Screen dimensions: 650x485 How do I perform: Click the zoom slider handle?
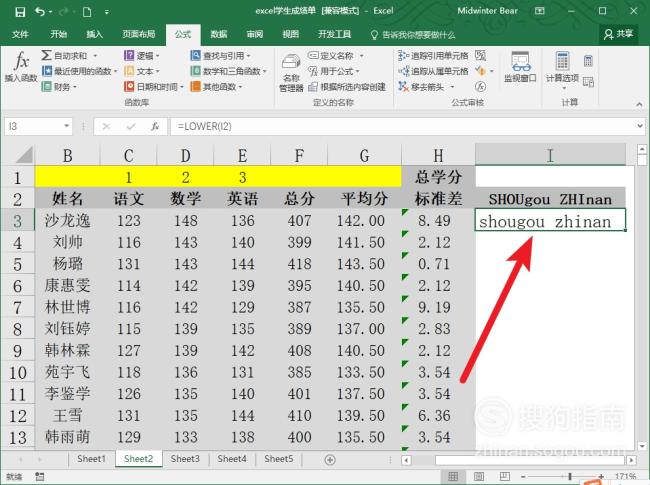point(570,477)
